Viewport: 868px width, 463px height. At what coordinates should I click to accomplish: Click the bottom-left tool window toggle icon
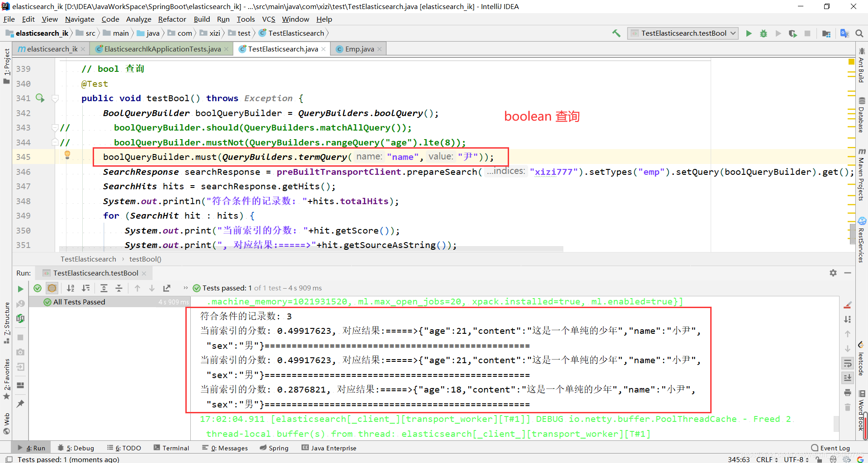(9, 459)
